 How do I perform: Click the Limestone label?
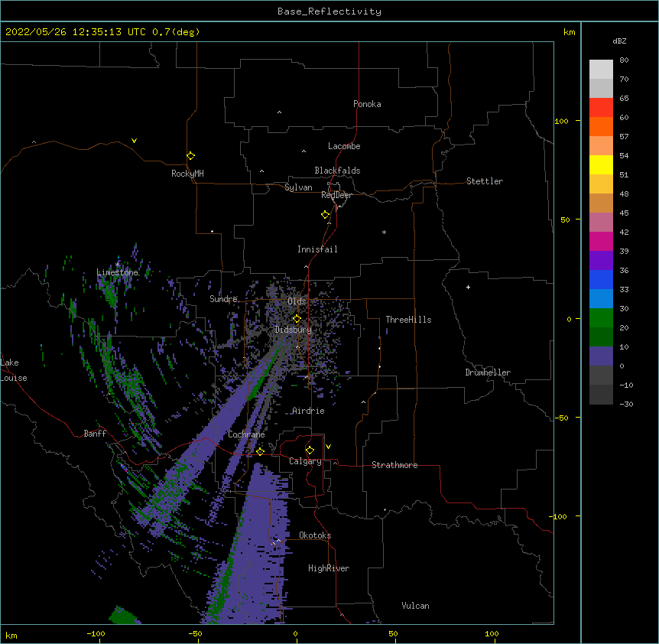[117, 272]
